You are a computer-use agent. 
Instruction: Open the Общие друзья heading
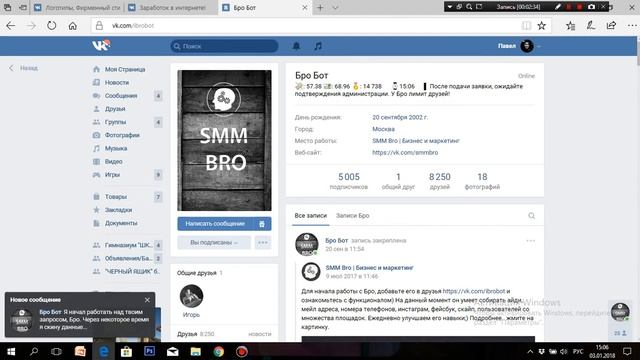[x=197, y=273]
